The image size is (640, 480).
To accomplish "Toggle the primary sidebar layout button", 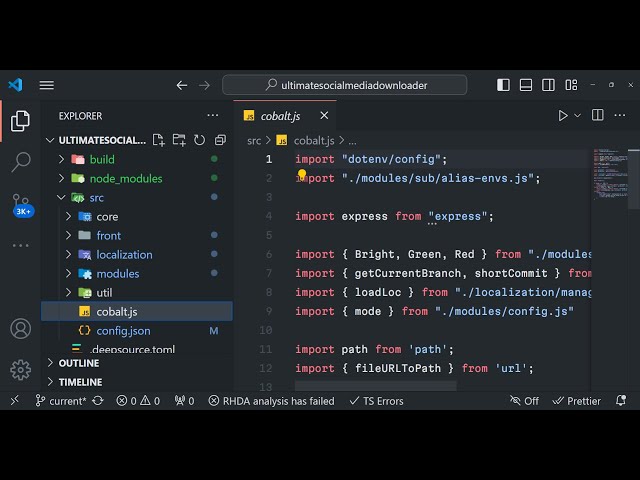I will coord(503,85).
